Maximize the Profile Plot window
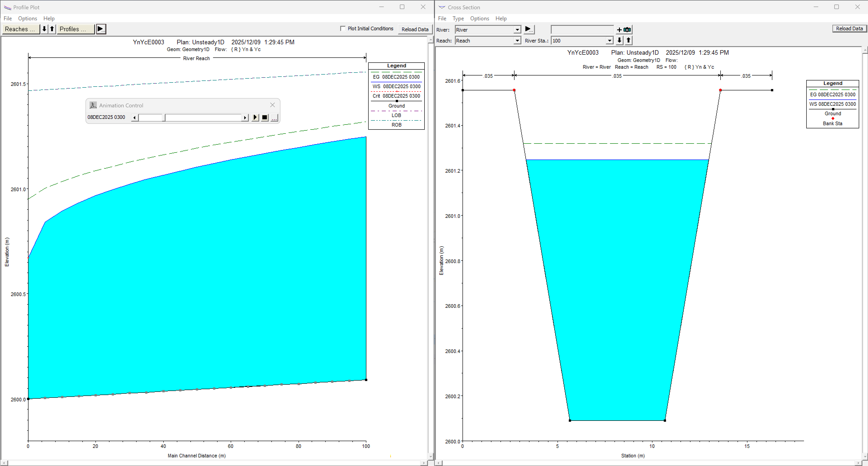Image resolution: width=868 pixels, height=466 pixels. [x=402, y=7]
